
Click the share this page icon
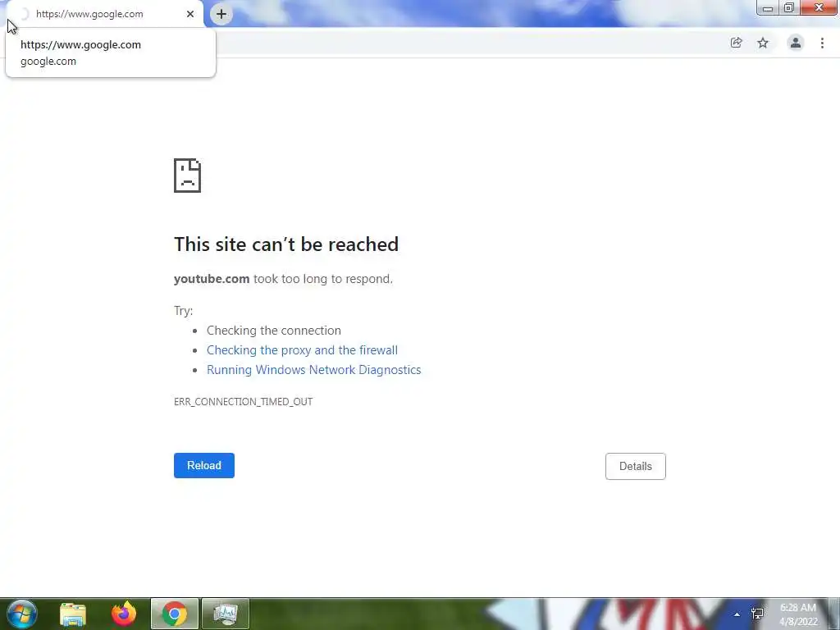[736, 43]
